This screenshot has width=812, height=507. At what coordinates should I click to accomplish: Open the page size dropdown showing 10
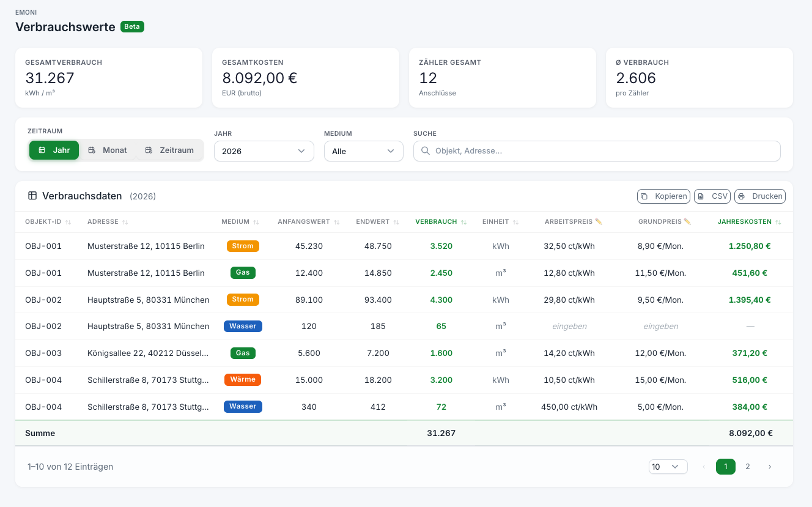668,467
